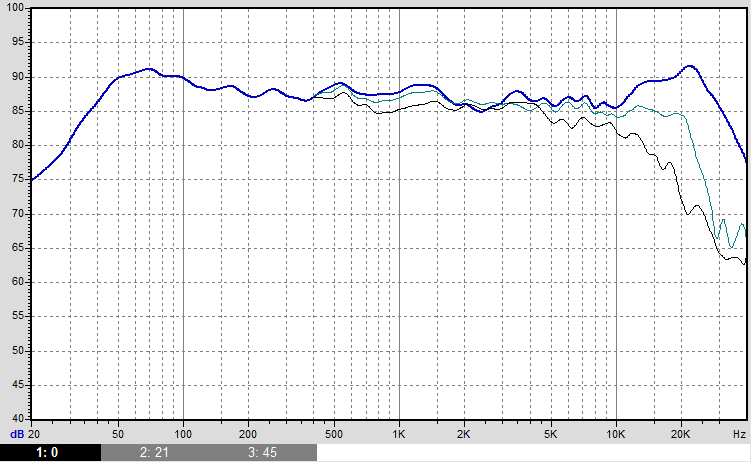
Task: Click the "200" frequency axis label
Action: tap(248, 435)
